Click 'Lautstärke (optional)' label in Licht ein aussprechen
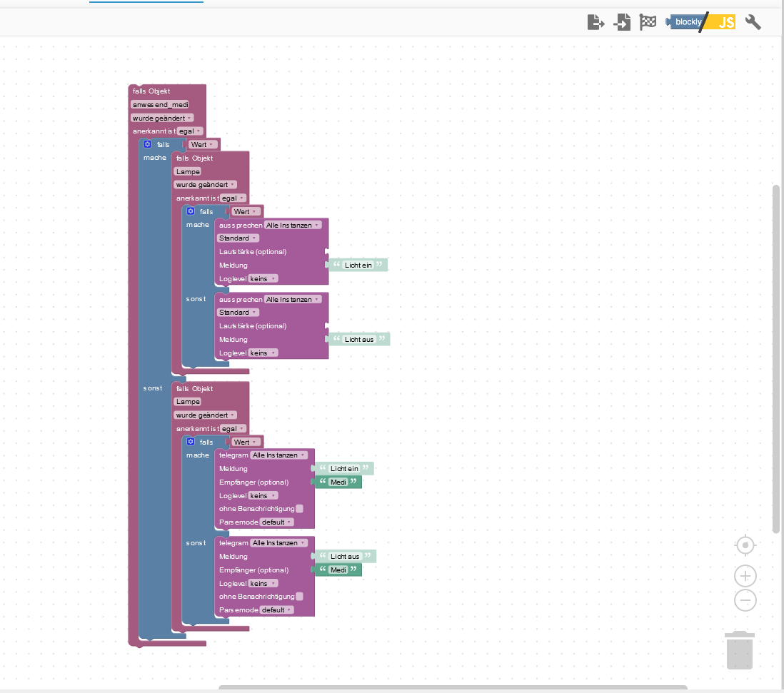Image resolution: width=784 pixels, height=693 pixels. click(253, 252)
